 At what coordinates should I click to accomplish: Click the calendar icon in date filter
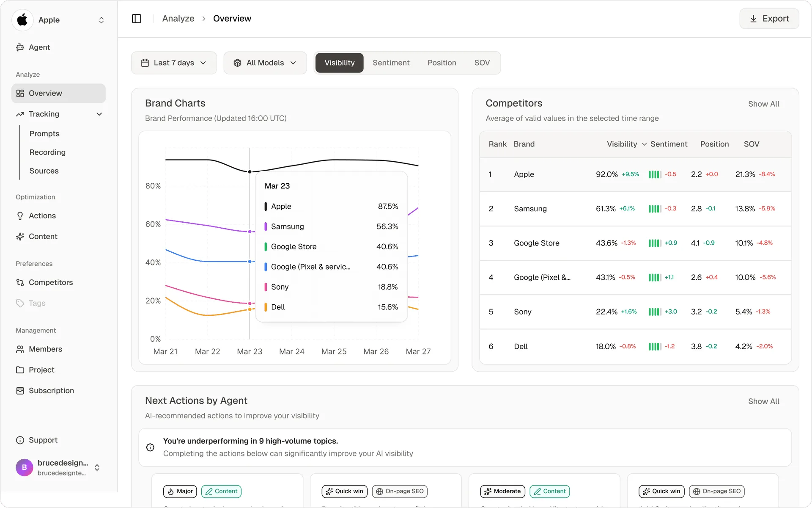[x=145, y=63]
